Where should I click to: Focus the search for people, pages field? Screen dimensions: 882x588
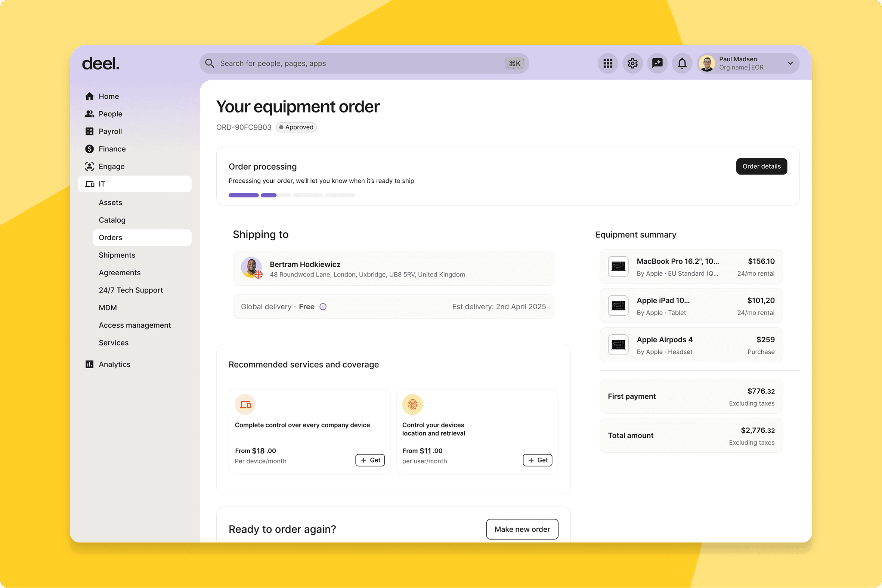pyautogui.click(x=364, y=64)
